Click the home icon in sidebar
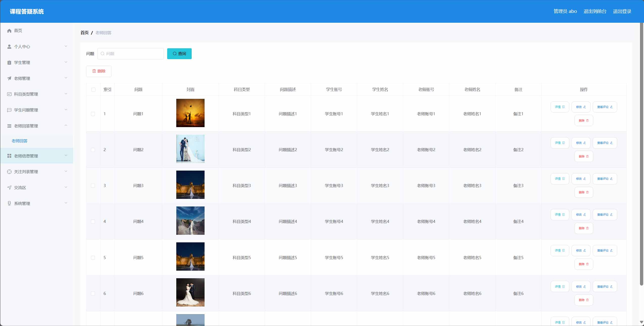 (9, 31)
